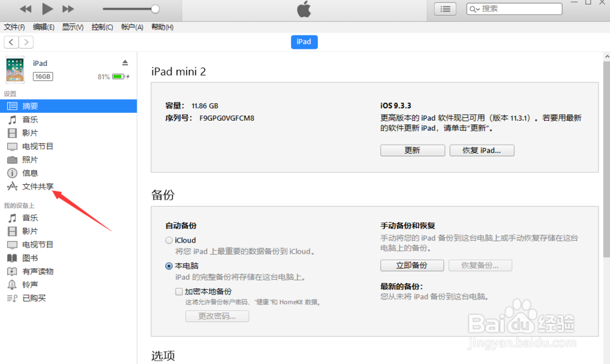Click the 更新 update button
The height and width of the screenshot is (364, 610).
point(412,151)
